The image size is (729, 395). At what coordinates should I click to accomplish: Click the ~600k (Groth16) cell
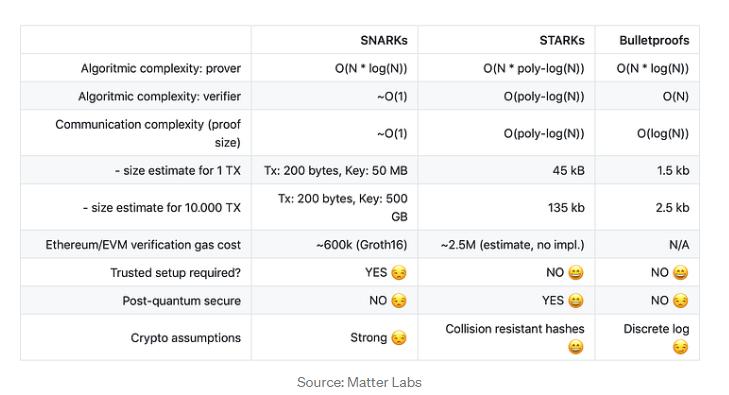coord(361,245)
